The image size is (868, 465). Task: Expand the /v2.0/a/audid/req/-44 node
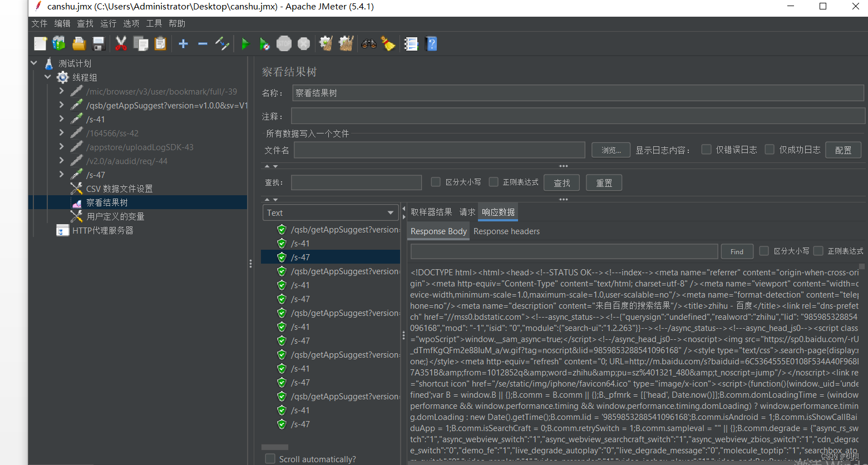62,160
